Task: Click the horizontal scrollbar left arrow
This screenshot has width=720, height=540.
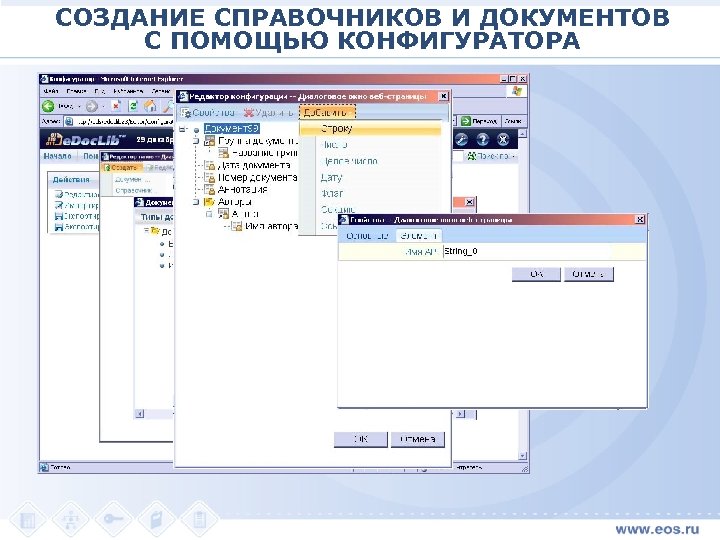Action: [x=140, y=414]
